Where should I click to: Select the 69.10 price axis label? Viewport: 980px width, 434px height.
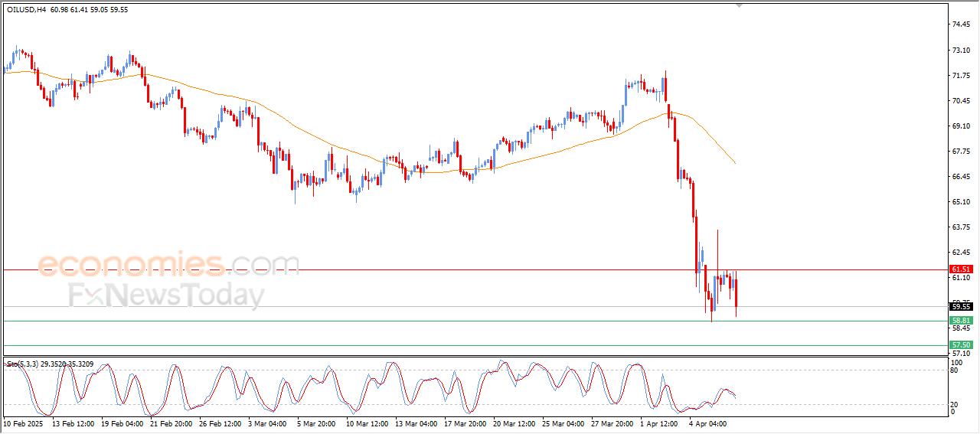(962, 126)
